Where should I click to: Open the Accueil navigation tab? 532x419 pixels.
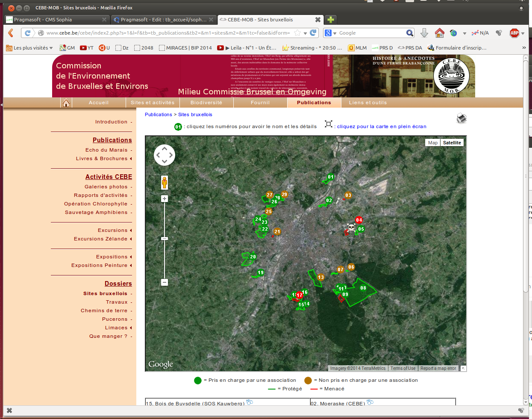pos(99,103)
